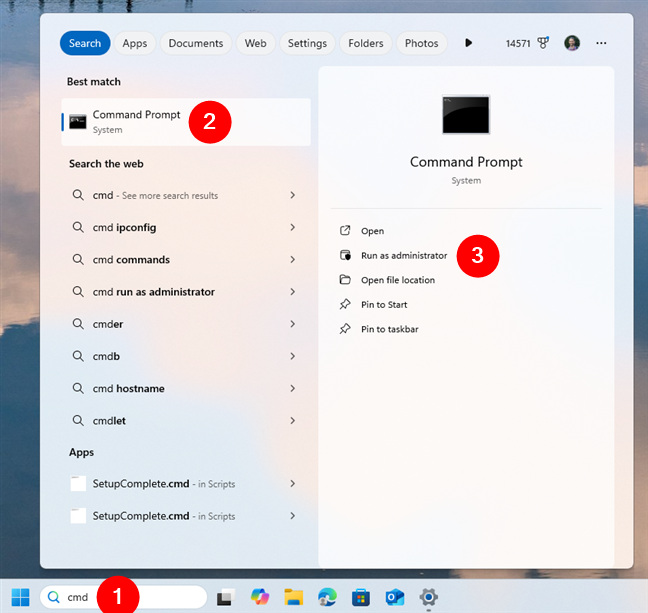
Task: Open Outlook from the taskbar
Action: [395, 597]
